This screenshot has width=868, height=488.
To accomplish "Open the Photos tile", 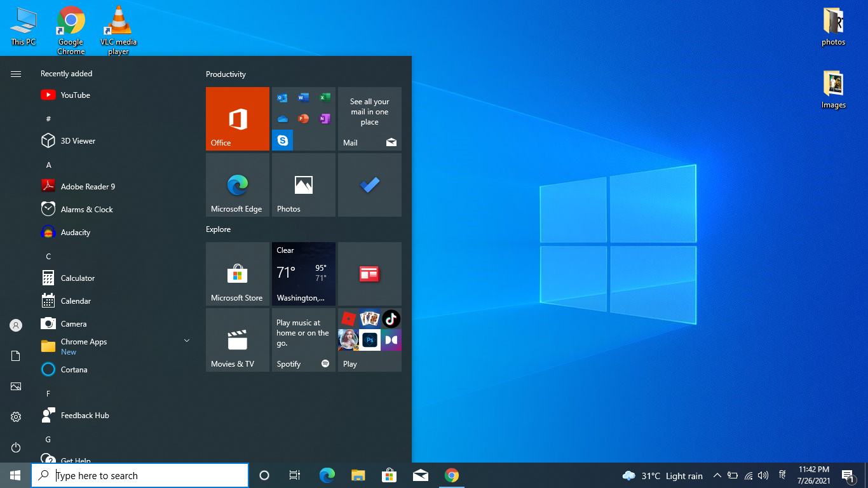I will 304,185.
